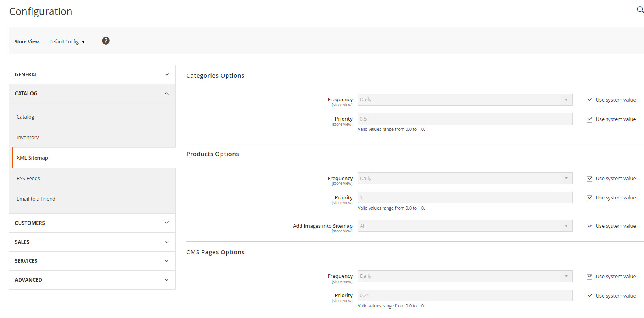
Task: Click the CMS Pages Options section heading
Action: coord(215,252)
